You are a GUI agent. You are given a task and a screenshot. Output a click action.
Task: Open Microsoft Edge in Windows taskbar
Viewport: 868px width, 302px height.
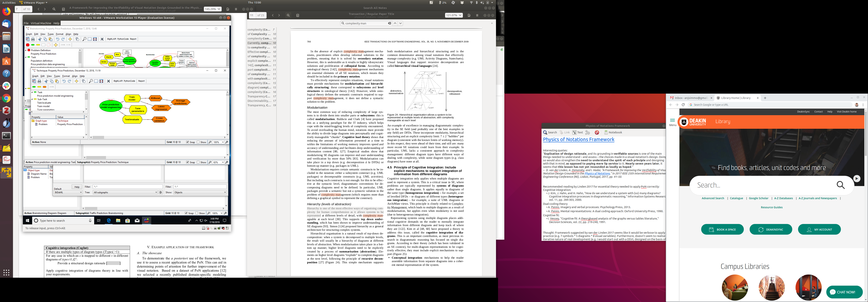[x=108, y=220]
